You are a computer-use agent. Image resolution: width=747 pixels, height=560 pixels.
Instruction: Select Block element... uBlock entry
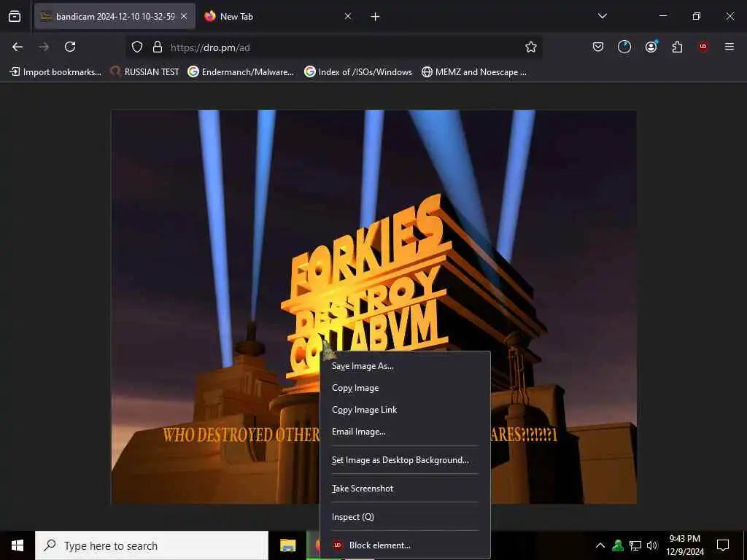[405, 545]
